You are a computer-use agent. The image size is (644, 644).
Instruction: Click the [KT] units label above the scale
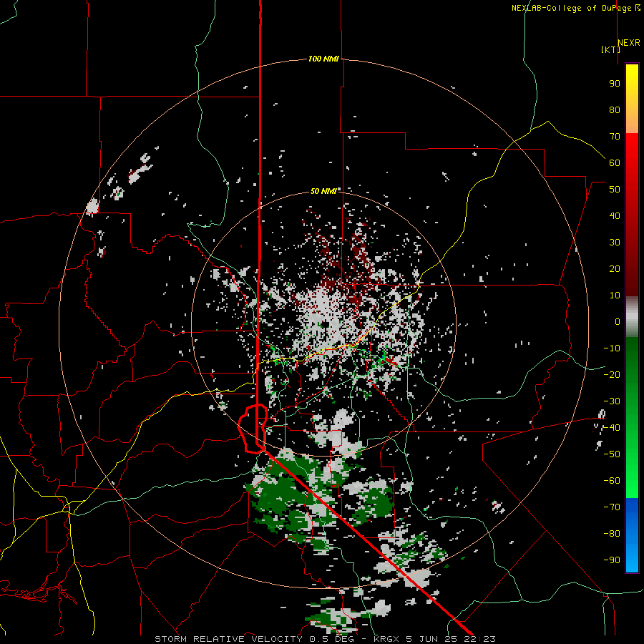(x=610, y=49)
